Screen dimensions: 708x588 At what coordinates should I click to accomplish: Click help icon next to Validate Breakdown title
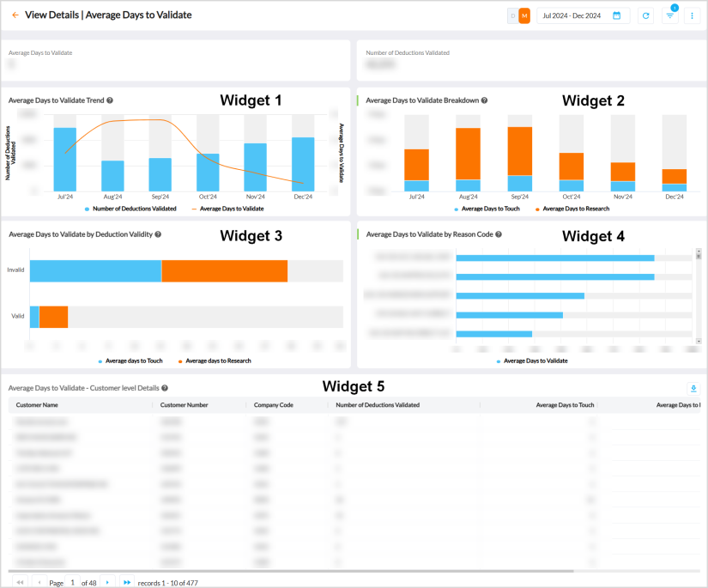coord(485,100)
